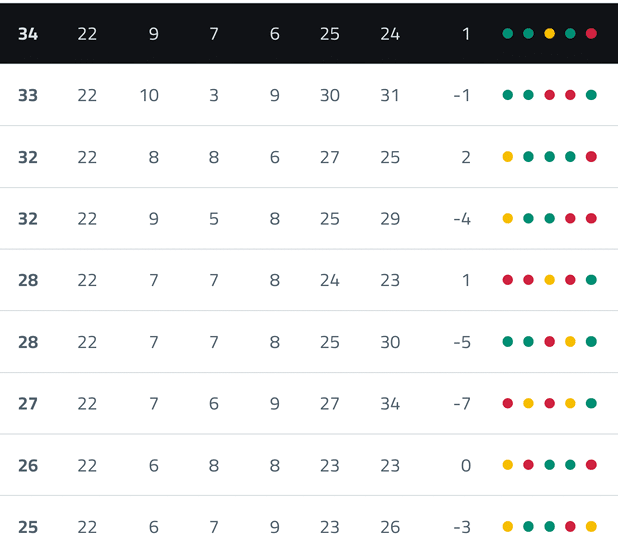This screenshot has width=618, height=543.
Task: Click the yellow form dot in the 34-point row
Action: [549, 34]
